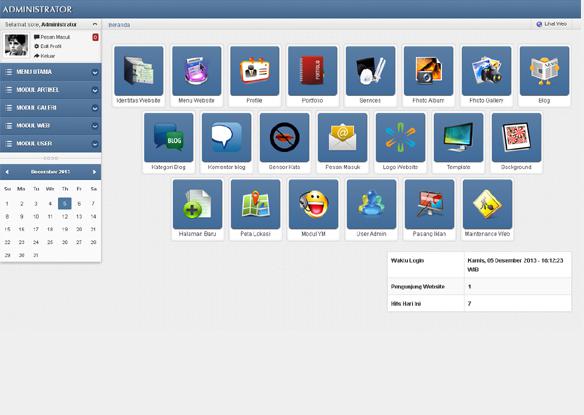Expand the MODUL USER section
The height and width of the screenshot is (415, 584).
pyautogui.click(x=50, y=143)
